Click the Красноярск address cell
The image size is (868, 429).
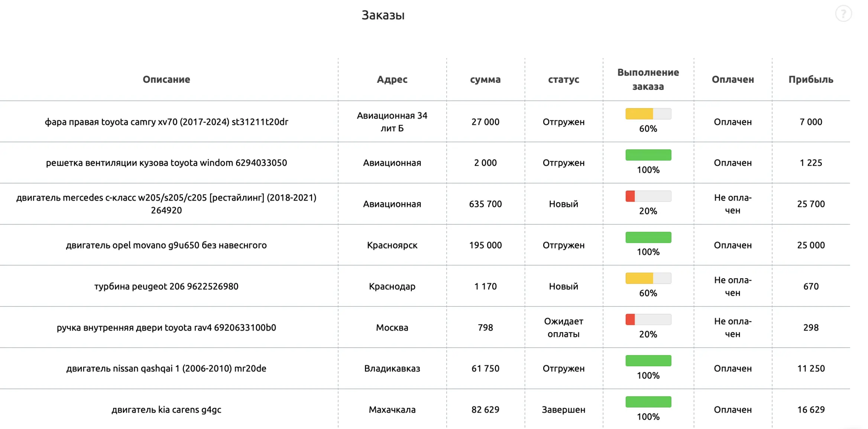coord(392,245)
